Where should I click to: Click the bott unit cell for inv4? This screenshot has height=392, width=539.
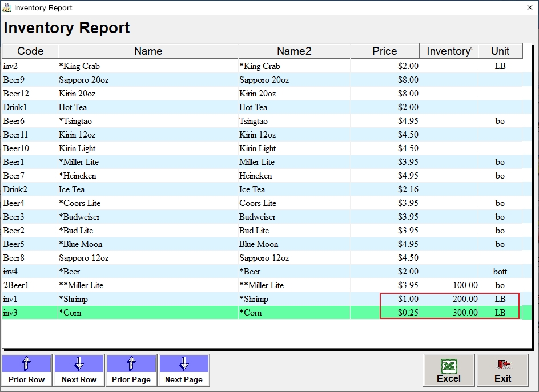point(500,272)
